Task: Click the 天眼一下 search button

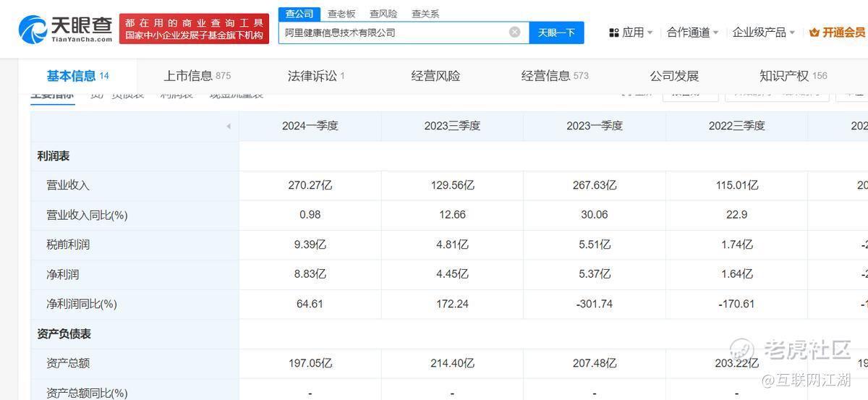Action: 556,33
